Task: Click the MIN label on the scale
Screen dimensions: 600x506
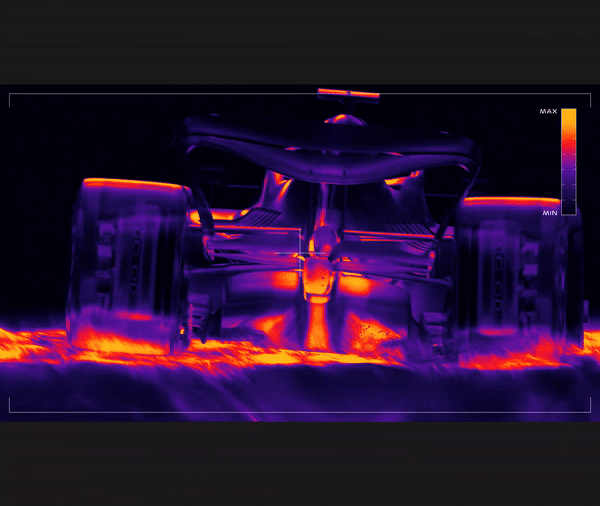Action: point(549,213)
